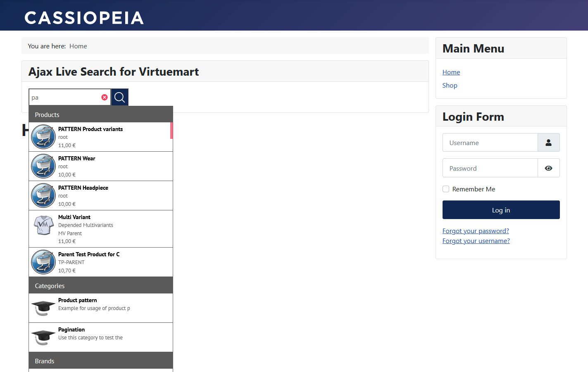Open the Forgot your password link
Image resolution: width=588 pixels, height=372 pixels.
[476, 231]
